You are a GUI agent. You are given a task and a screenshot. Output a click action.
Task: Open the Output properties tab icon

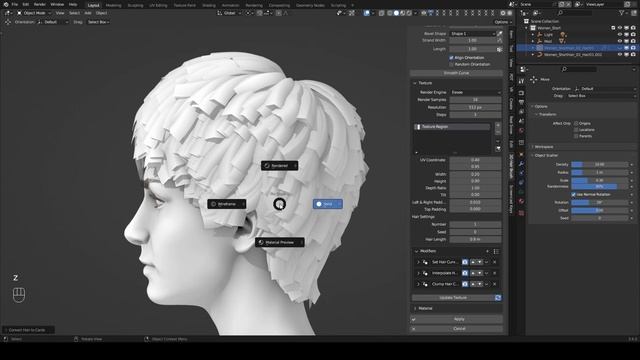pos(521,102)
